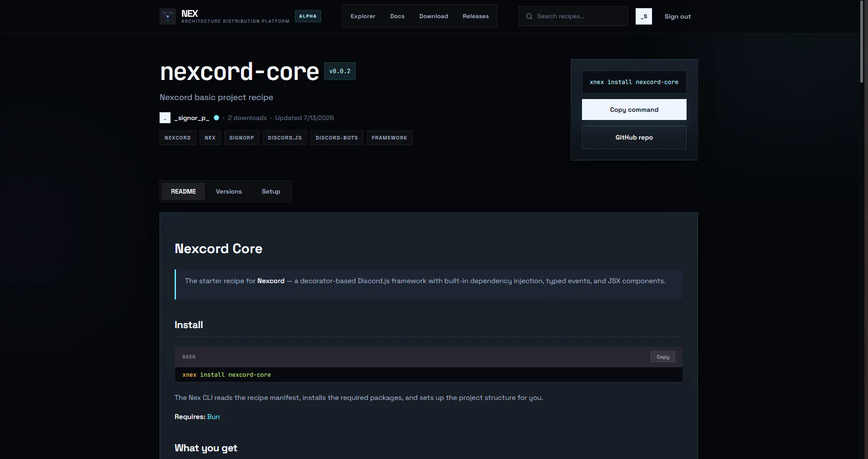Click the v0.0.2 version badge
This screenshot has height=459, width=868.
340,71
